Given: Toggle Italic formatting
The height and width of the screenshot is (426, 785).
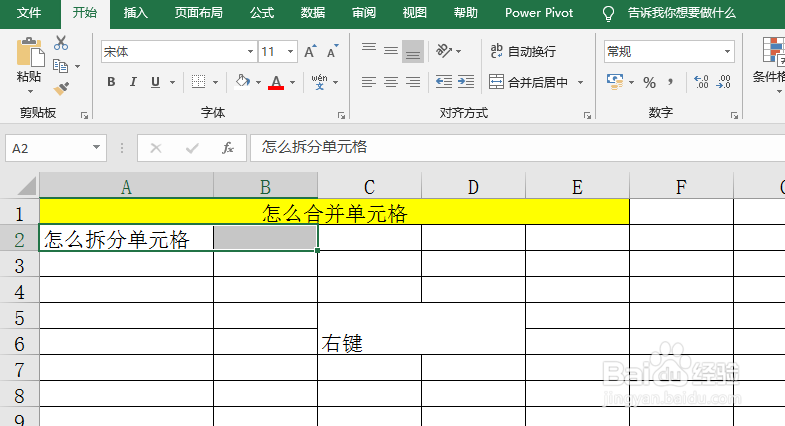Looking at the screenshot, I should tap(133, 82).
